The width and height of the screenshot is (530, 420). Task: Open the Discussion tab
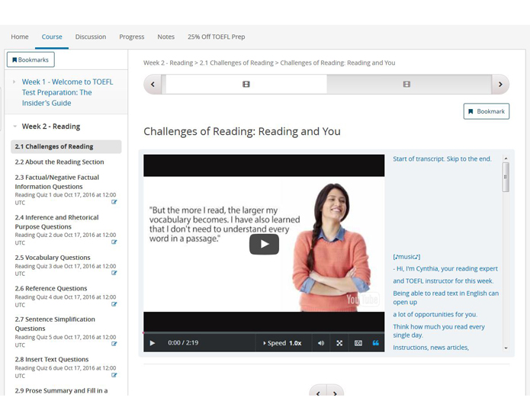point(91,37)
